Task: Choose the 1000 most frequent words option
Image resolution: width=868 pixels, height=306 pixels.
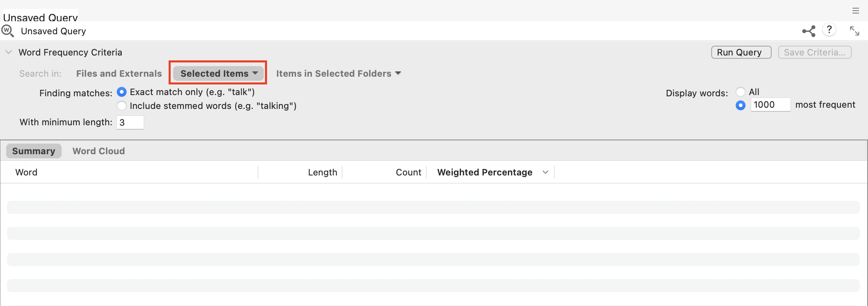Action: pos(740,105)
